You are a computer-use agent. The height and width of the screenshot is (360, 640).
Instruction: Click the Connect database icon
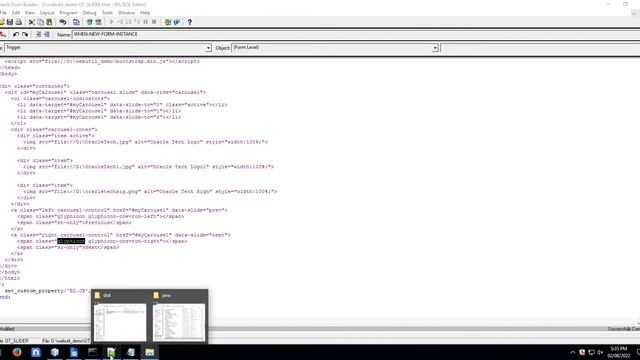tap(89, 22)
